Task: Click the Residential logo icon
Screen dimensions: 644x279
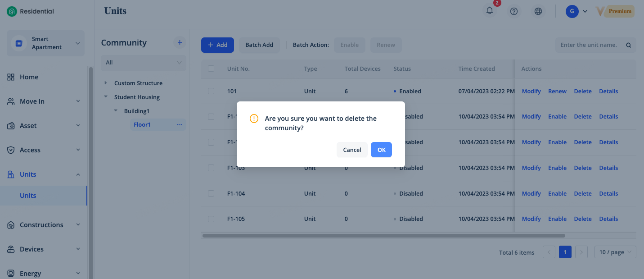Action: click(12, 11)
